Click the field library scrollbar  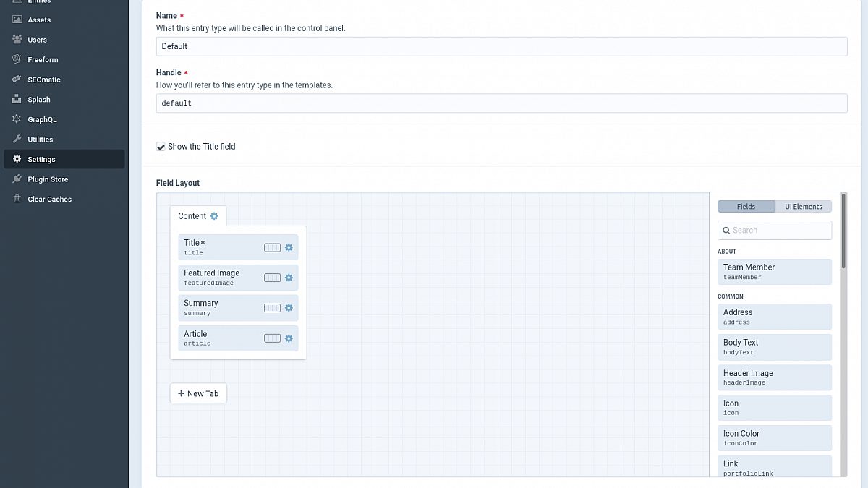tap(843, 231)
